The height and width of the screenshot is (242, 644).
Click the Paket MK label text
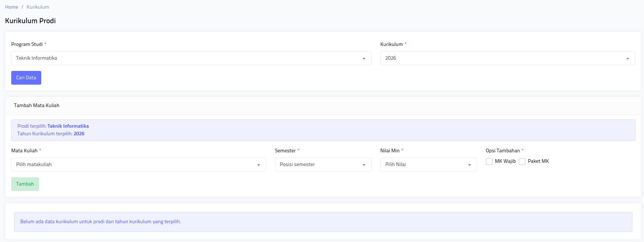(x=538, y=161)
